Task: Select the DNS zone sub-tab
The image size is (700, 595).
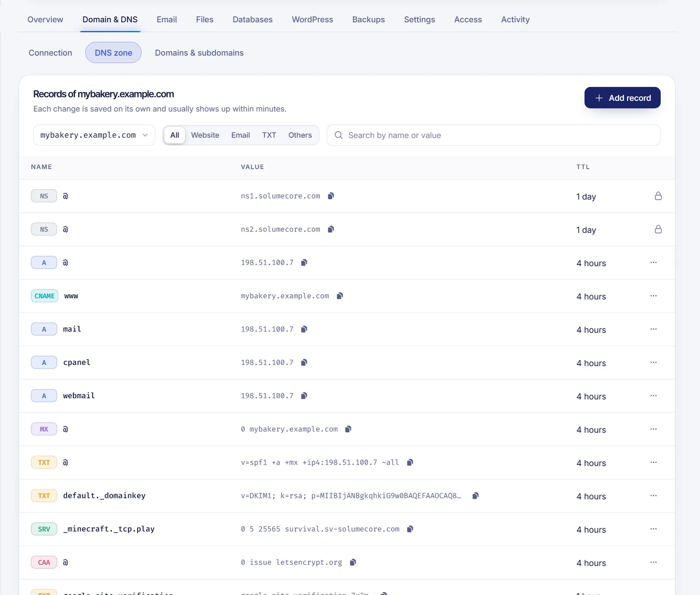Action: pos(113,53)
